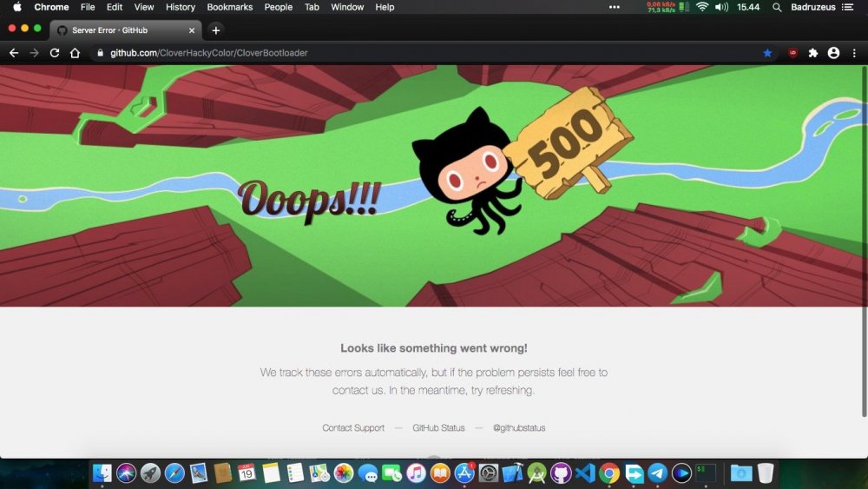
Task: Go back to the previous page
Action: click(14, 53)
